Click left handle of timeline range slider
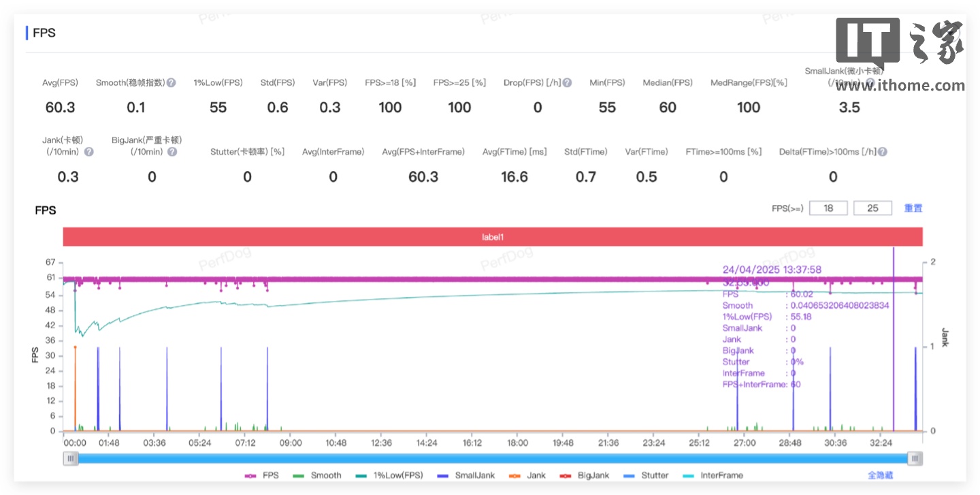This screenshot has width=980, height=495. coord(71,459)
